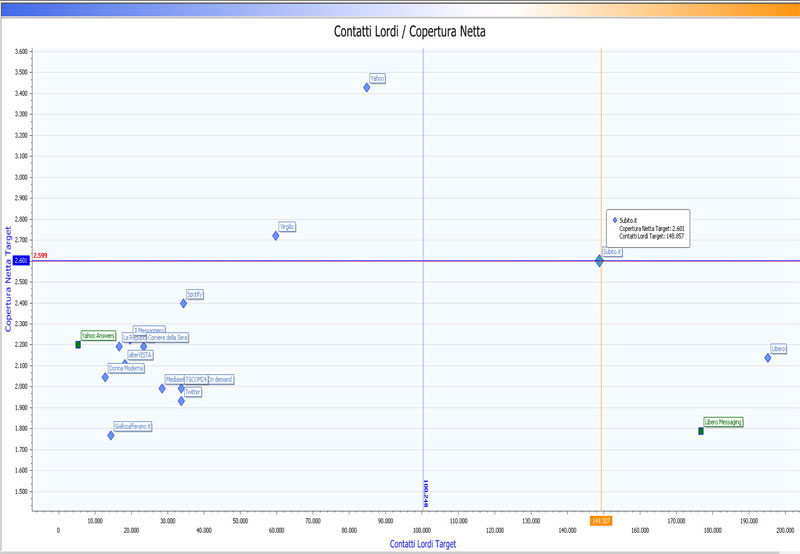800x554 pixels.
Task: Select the Libero Messaging green label
Action: click(723, 422)
